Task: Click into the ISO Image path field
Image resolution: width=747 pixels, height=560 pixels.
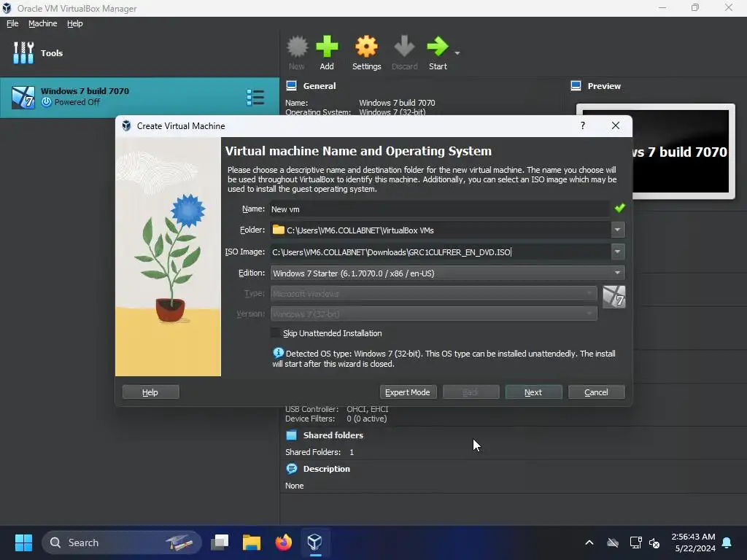Action: (x=440, y=252)
